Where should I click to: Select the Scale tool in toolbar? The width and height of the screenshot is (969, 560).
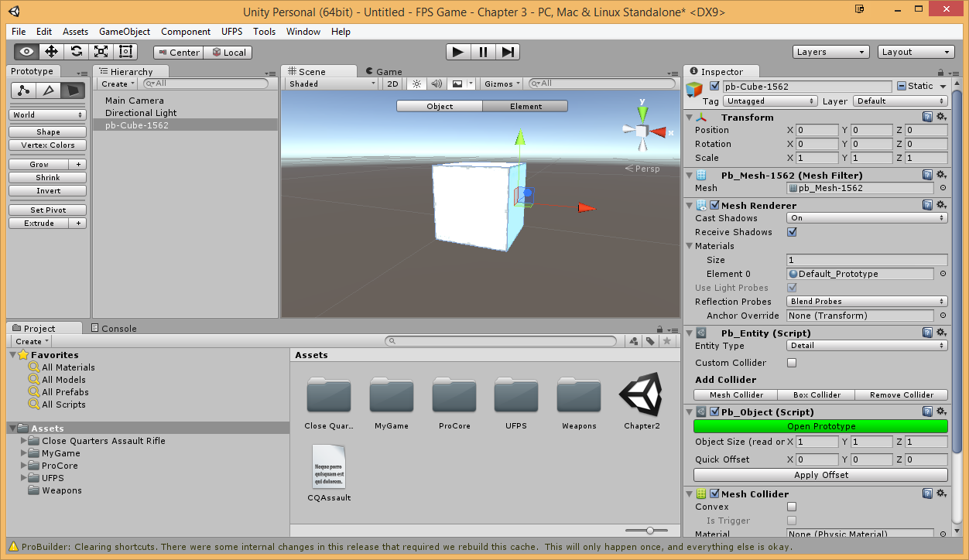pos(101,52)
